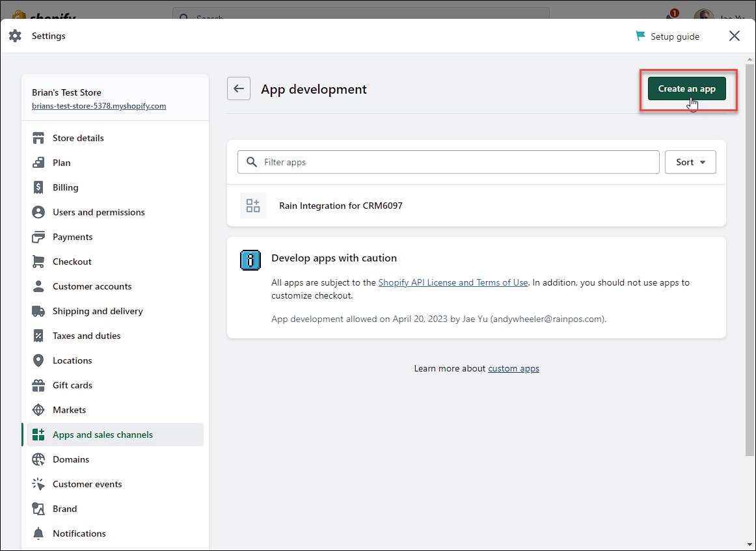Image resolution: width=756 pixels, height=551 pixels.
Task: Click the Notifications bell icon in sidebar
Action: (38, 533)
